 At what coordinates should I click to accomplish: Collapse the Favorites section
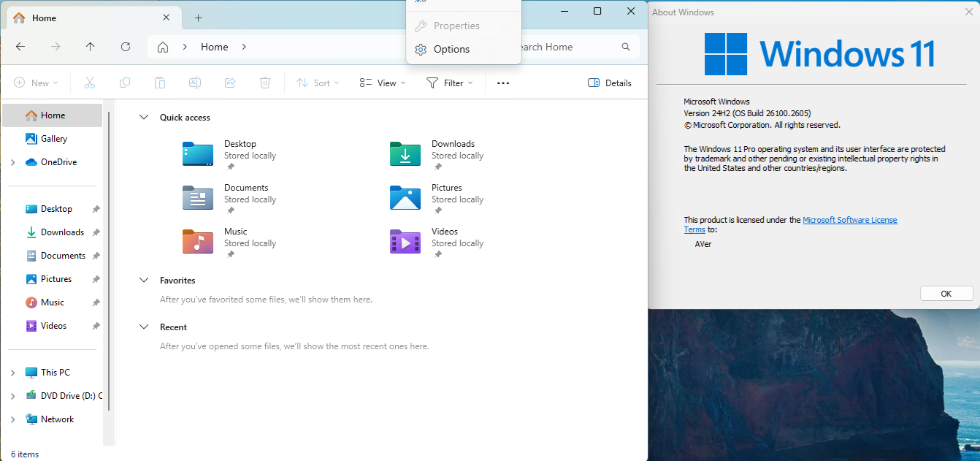click(x=144, y=281)
